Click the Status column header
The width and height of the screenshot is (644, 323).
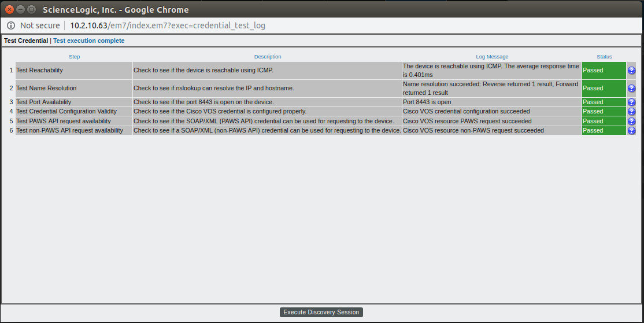(x=604, y=57)
